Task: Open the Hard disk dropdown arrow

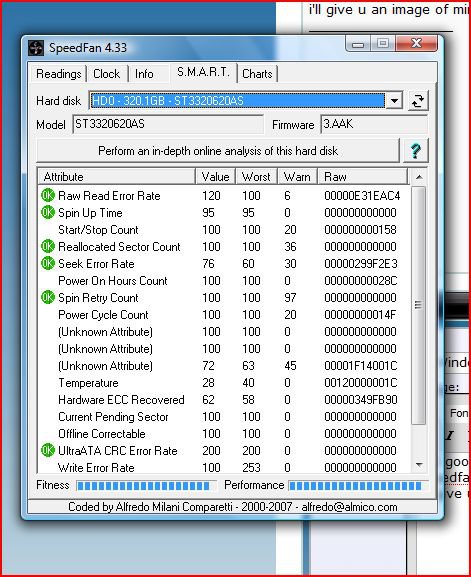Action: coord(394,100)
